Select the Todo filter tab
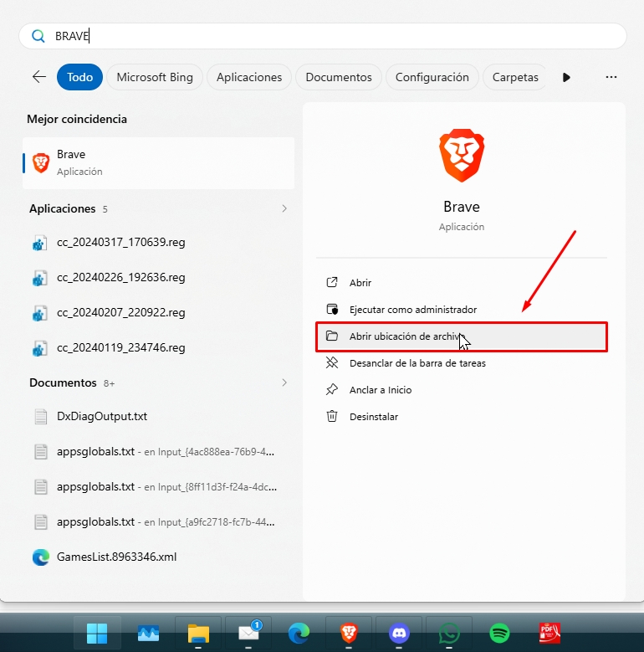This screenshot has width=644, height=652. click(x=79, y=77)
